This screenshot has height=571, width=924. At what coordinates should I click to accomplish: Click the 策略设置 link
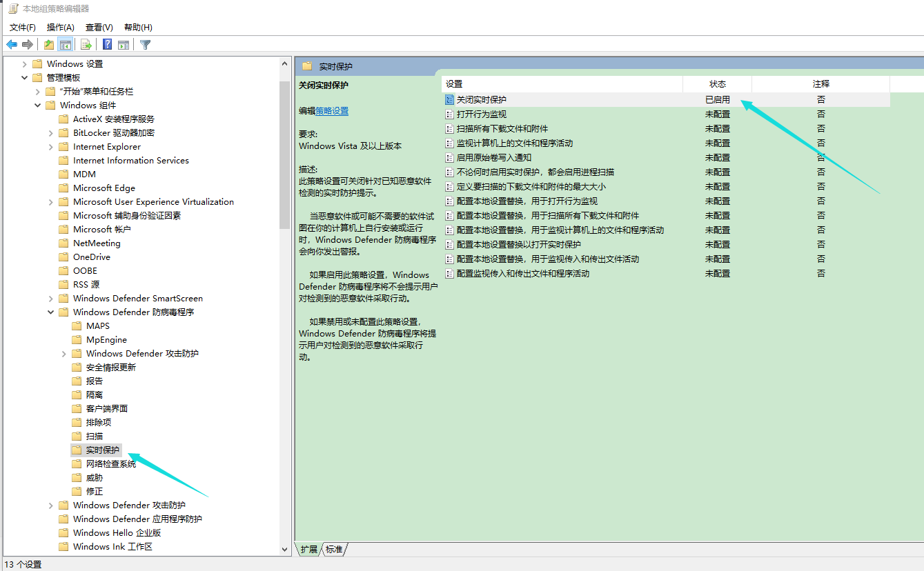pyautogui.click(x=332, y=111)
